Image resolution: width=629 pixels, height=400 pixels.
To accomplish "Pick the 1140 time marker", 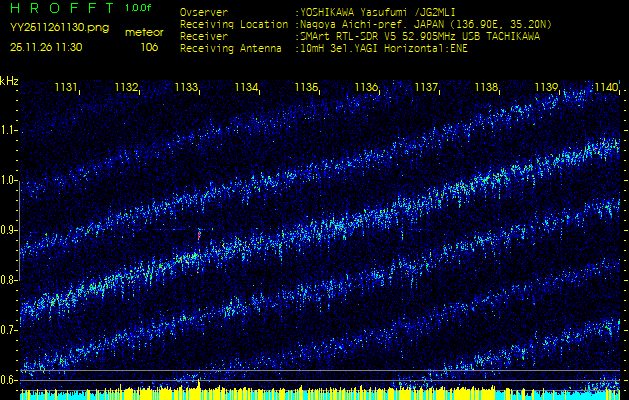I will point(606,88).
